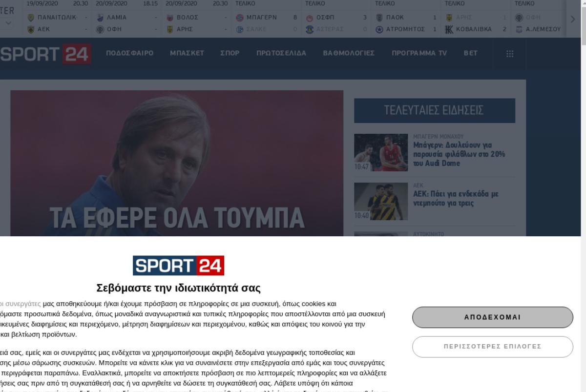This screenshot has width=586, height=392.
Task: Go to ΠΡΟΓΡΑΜΜΑ TV section
Action: [x=419, y=53]
